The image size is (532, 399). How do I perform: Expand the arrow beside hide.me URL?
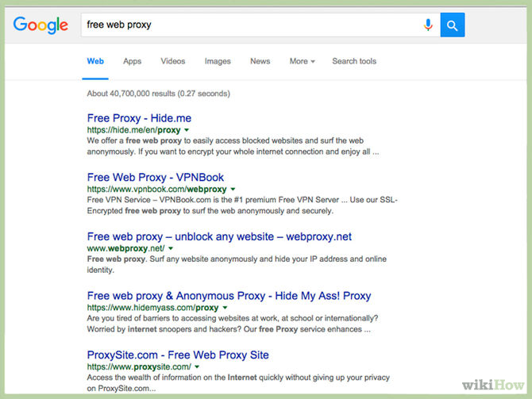coord(187,130)
